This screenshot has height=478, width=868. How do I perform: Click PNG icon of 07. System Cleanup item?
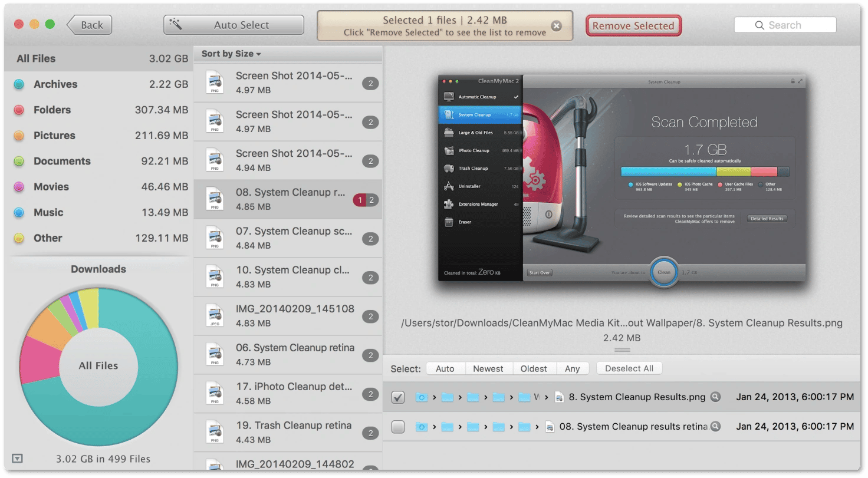coord(215,238)
